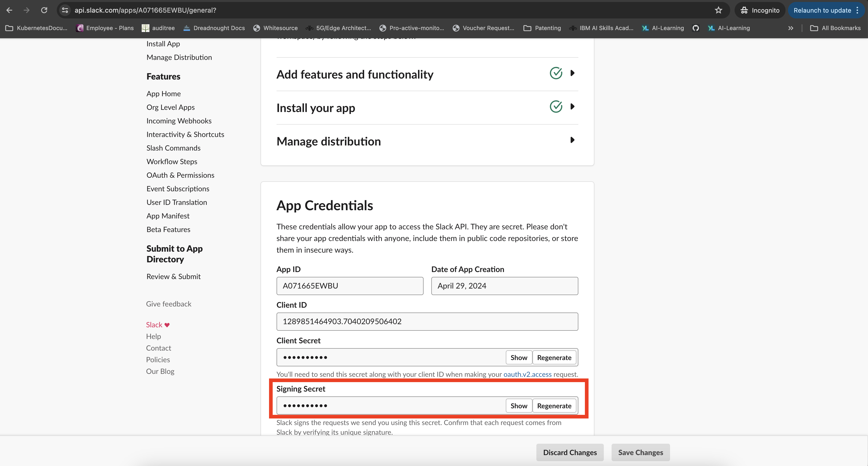
Task: Open the site information icon in the address bar
Action: tap(65, 10)
